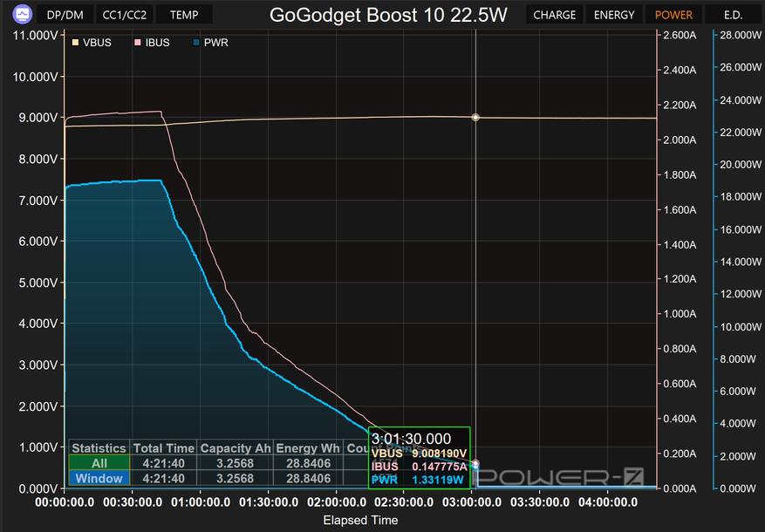Select the Window statistics row
Viewport: 765px width, 532px height.
point(99,478)
